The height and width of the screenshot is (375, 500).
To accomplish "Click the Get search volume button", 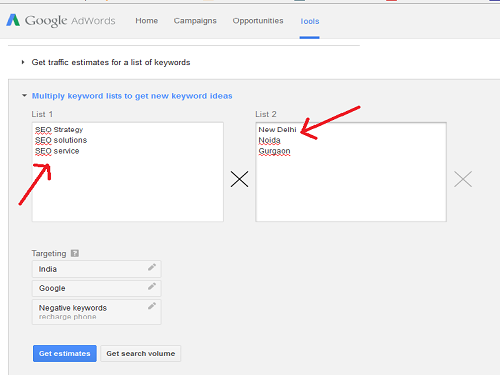I will (x=141, y=353).
